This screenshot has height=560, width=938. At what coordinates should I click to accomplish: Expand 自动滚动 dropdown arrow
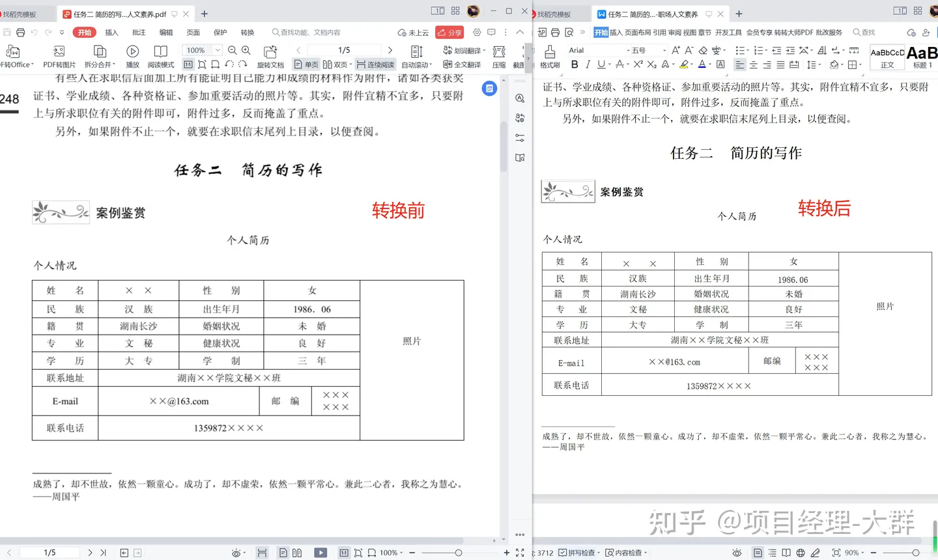point(431,65)
